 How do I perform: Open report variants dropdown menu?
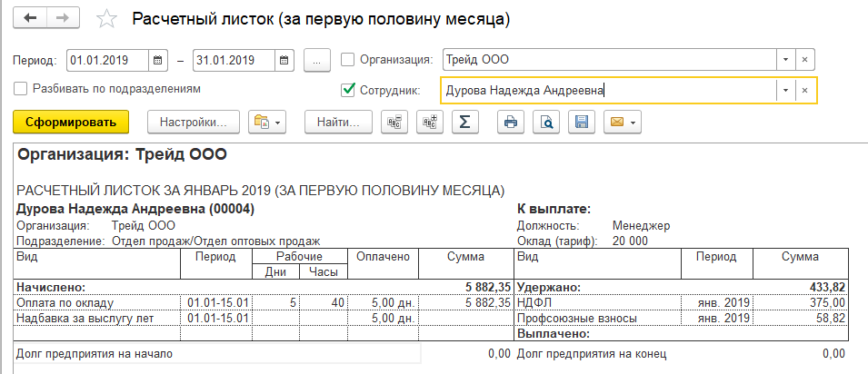(x=267, y=122)
